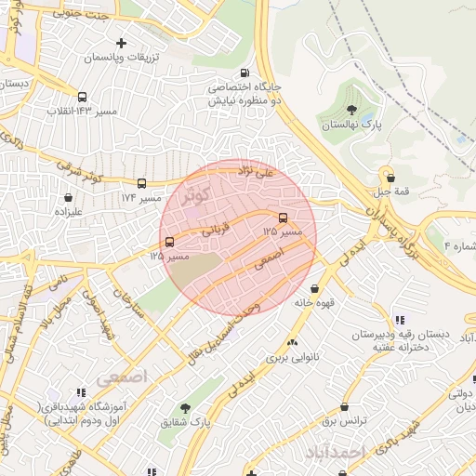Open the مسیر ۱۴۳-انقلاب bus stop icon
This screenshot has width=476, height=476.
click(x=82, y=97)
